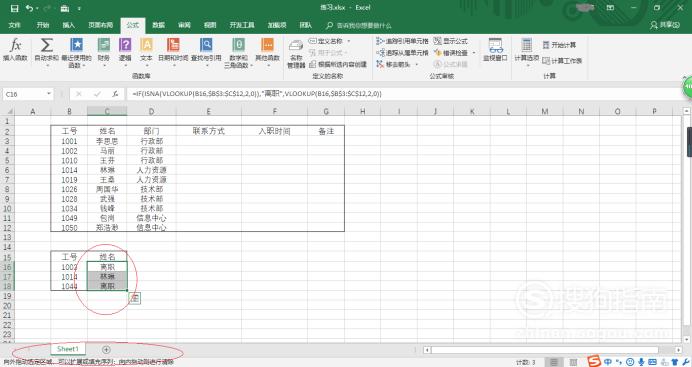
Task: Click the Sogou emoji smiley icon
Action: 630,362
